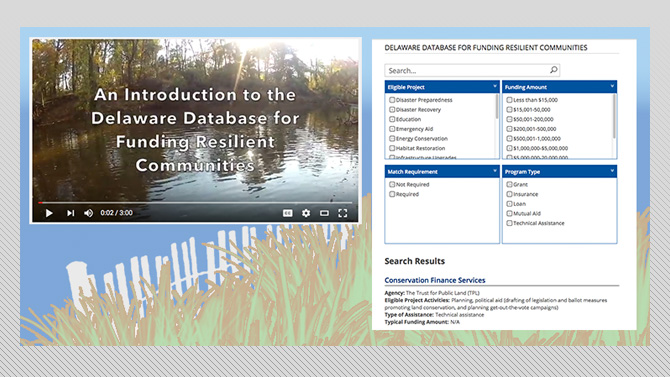This screenshot has height=377, width=670.
Task: Enter fullscreen video mode
Action: (343, 213)
